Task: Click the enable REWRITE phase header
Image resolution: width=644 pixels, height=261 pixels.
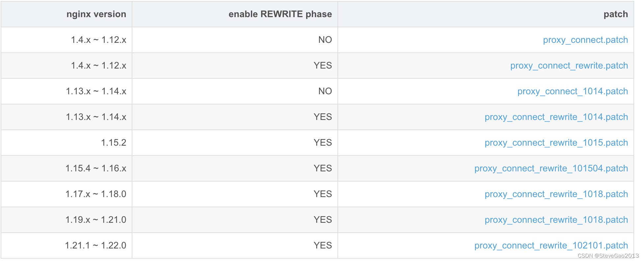Action: 280,14
